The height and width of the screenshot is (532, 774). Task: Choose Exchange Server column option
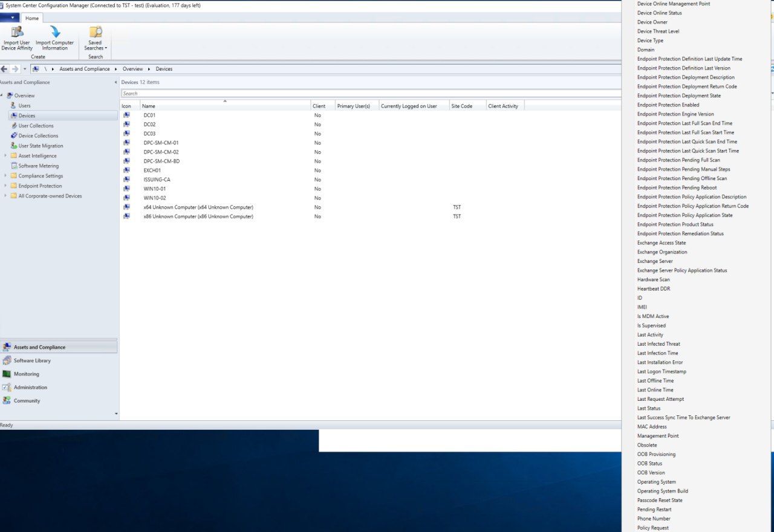(655, 261)
